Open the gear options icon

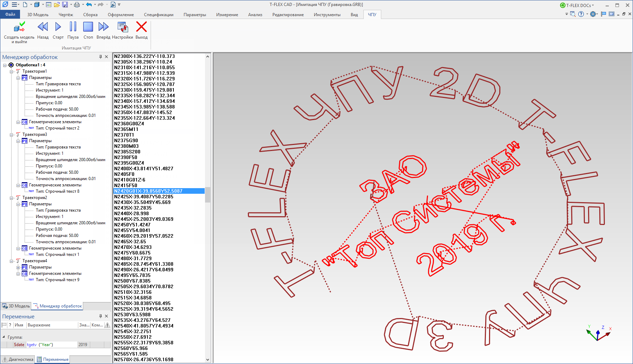click(x=593, y=14)
